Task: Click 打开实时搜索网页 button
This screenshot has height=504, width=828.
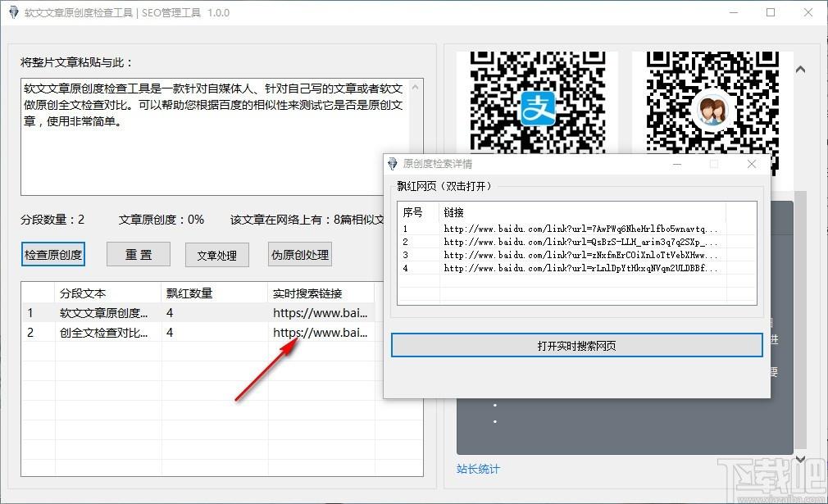Action: point(576,345)
